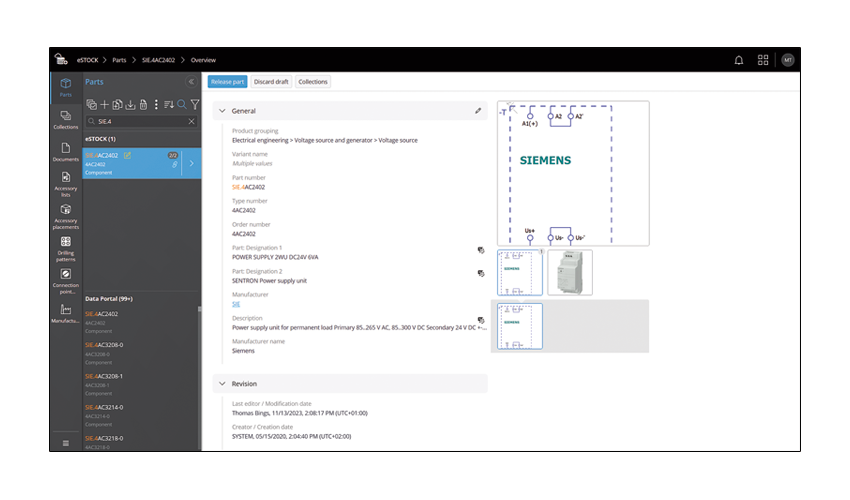Click the draft edit icon on SIE.4AC2402
850x500 pixels.
pyautogui.click(x=127, y=155)
